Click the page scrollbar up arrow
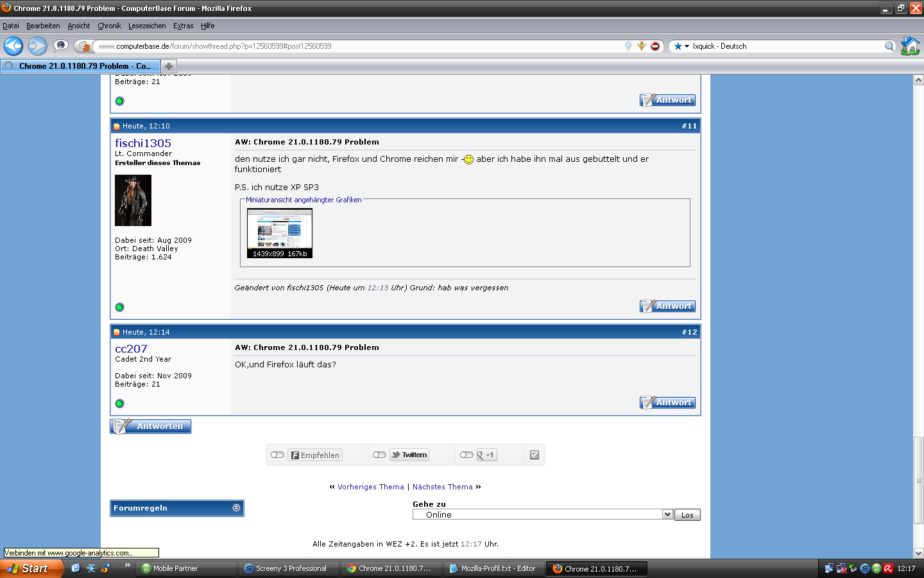 click(919, 80)
